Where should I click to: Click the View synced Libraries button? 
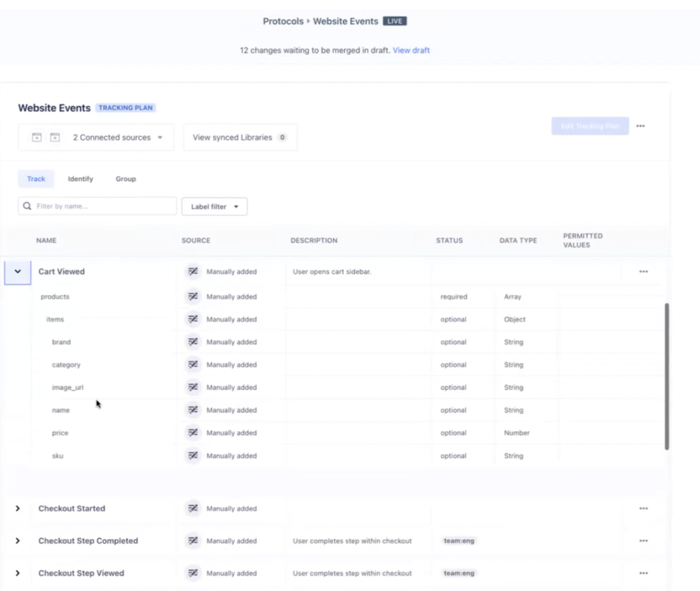pos(240,137)
